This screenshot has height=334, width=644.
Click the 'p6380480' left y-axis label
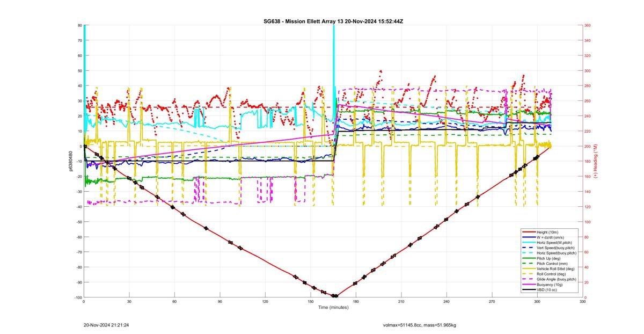tap(70, 161)
